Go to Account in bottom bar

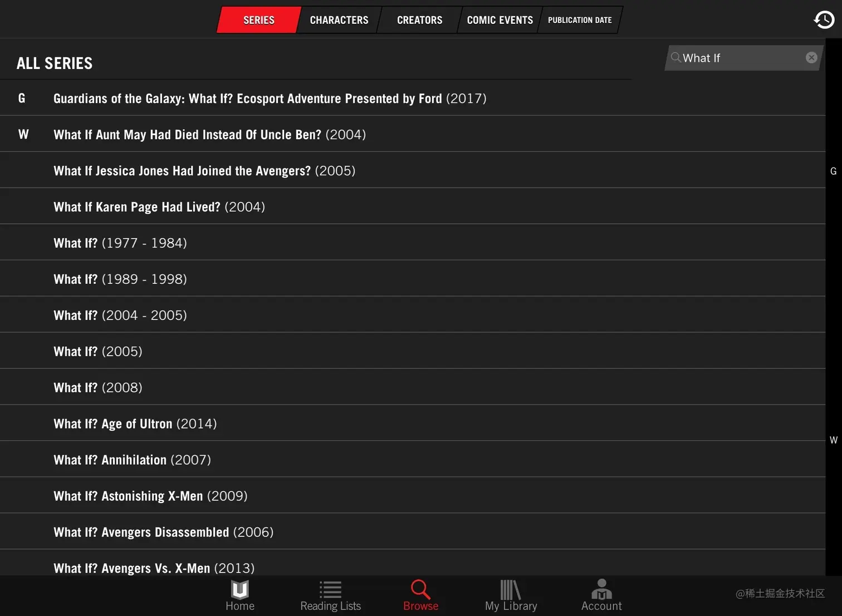[601, 595]
